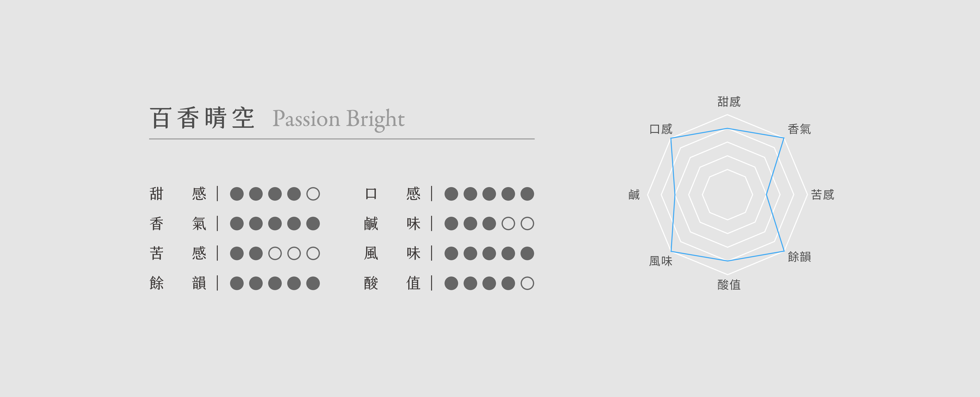This screenshot has width=980, height=397.
Task: Click the empty last dot in 酸值 rating row
Action: tap(527, 283)
